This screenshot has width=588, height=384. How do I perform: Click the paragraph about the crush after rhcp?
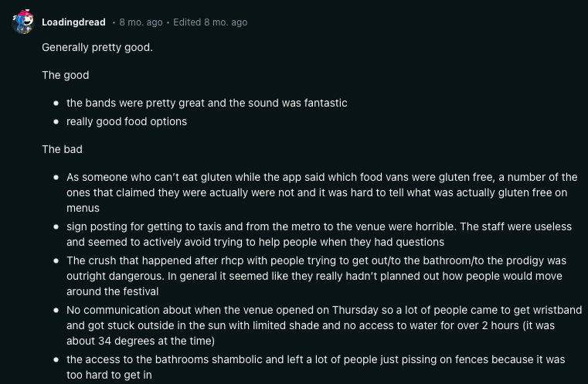pos(317,276)
